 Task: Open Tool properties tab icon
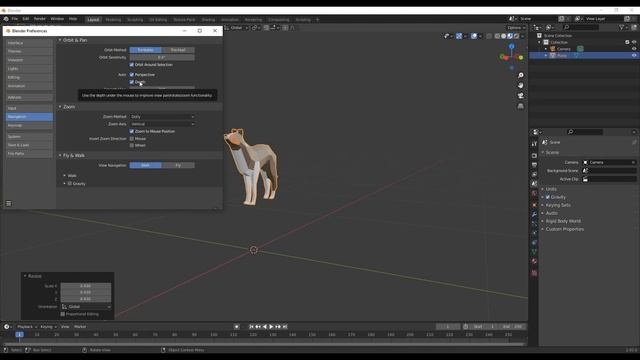click(x=534, y=144)
